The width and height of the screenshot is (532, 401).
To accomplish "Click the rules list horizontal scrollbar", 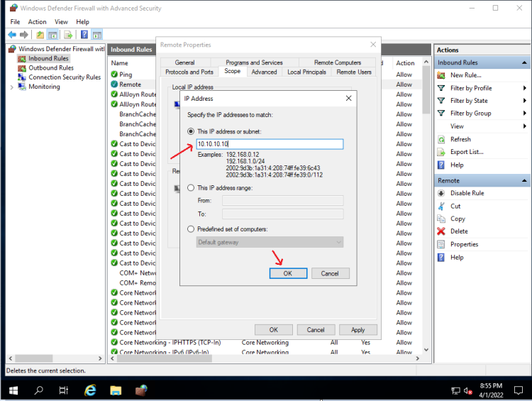I will click(165, 358).
